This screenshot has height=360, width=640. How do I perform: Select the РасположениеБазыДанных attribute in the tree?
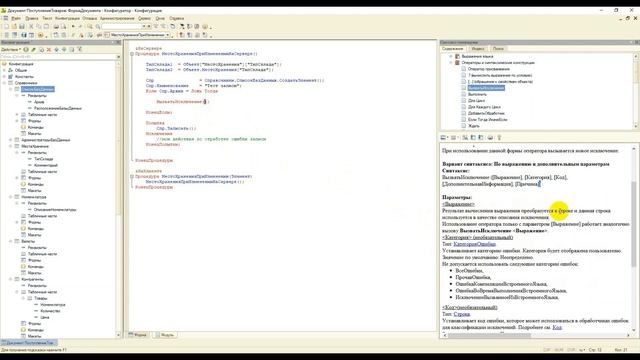click(x=58, y=108)
